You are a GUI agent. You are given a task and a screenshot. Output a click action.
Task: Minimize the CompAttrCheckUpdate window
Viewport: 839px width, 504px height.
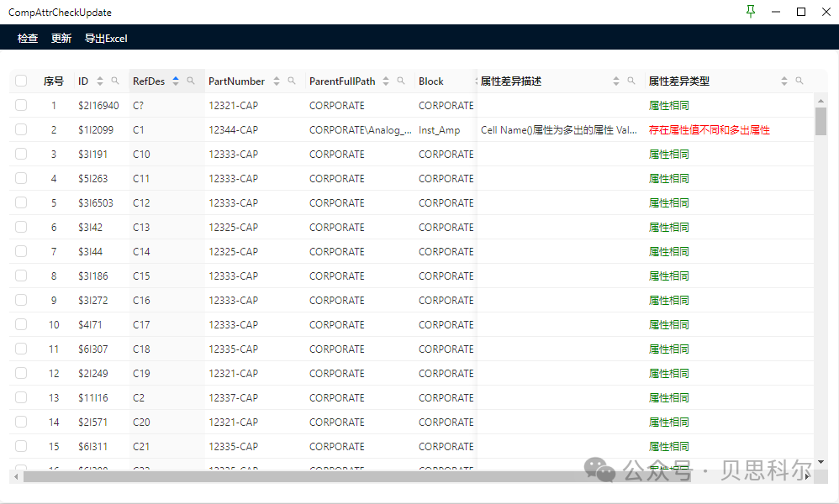[776, 12]
